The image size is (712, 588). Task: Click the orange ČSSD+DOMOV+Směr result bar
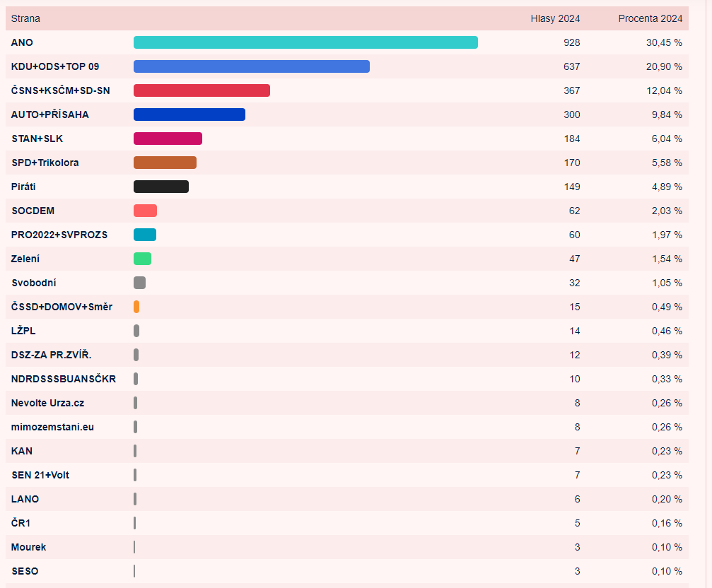pyautogui.click(x=136, y=307)
